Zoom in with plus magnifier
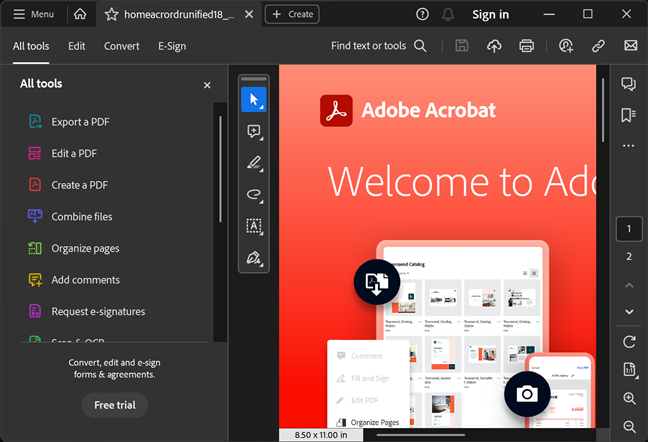Image resolution: width=648 pixels, height=442 pixels. click(x=629, y=398)
